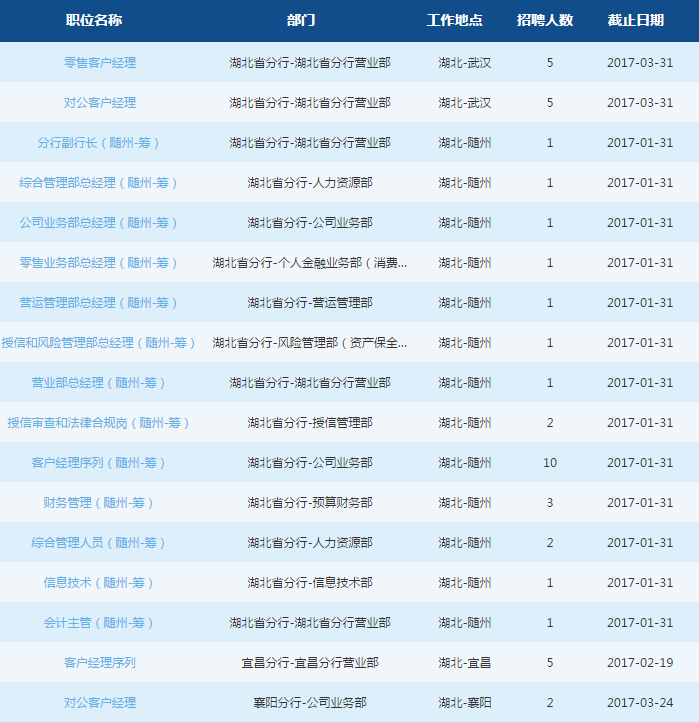Select 公司业务部总经理（随州-筹）link

pos(99,223)
